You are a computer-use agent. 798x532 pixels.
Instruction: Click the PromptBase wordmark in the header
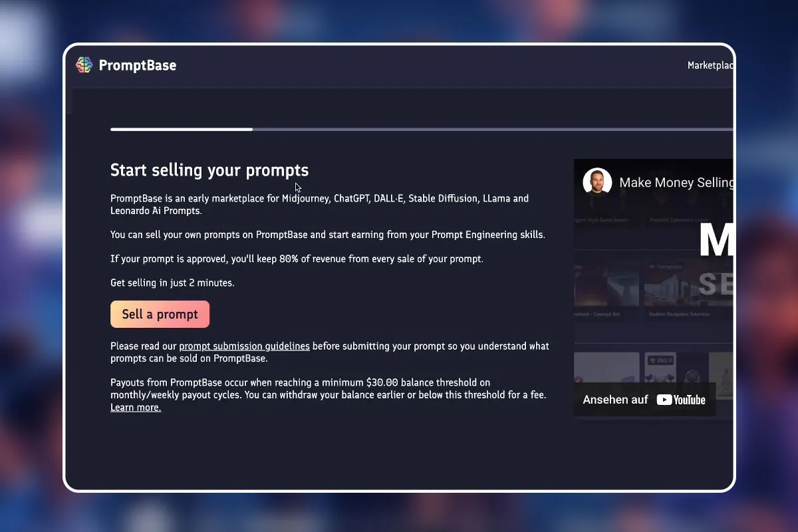(x=138, y=65)
